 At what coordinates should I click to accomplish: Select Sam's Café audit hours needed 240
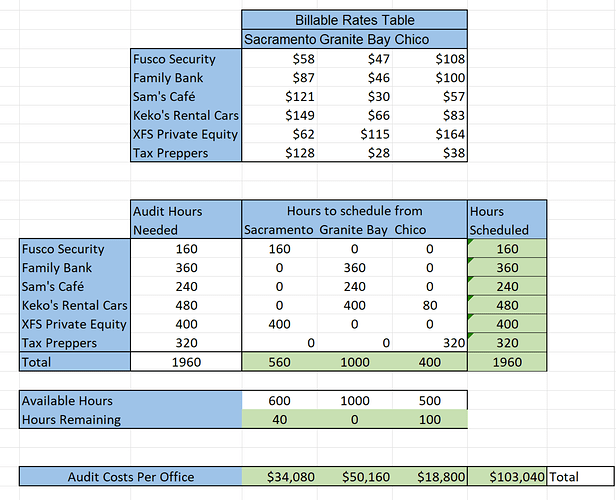[x=186, y=286]
